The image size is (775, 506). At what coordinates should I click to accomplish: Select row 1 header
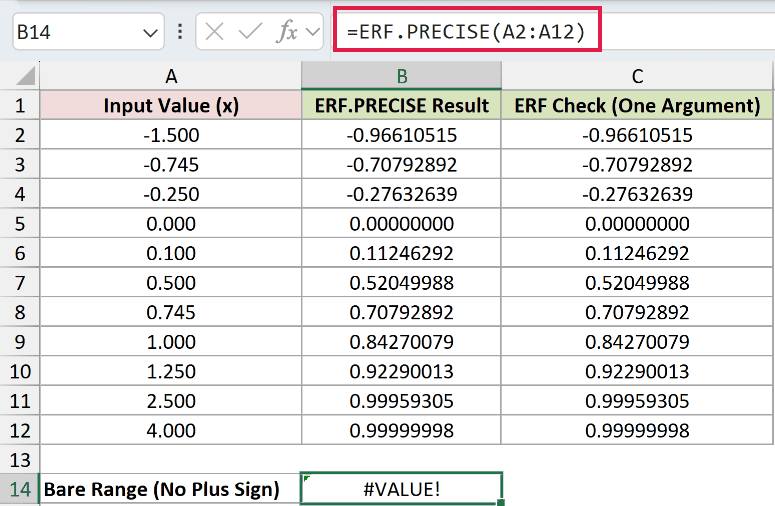20,105
